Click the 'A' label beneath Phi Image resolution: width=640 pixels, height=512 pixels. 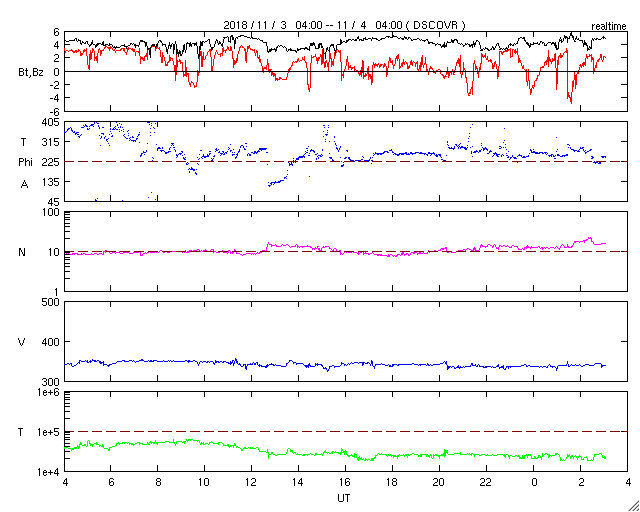pos(25,185)
